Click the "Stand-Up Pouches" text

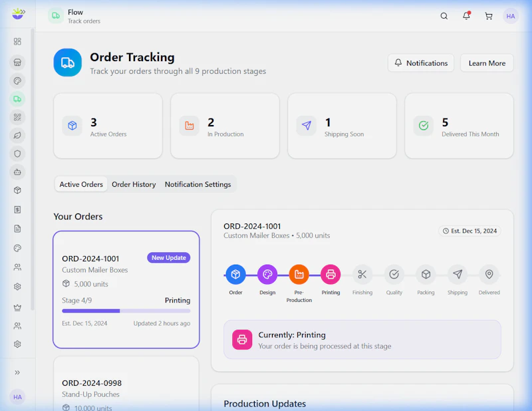90,394
